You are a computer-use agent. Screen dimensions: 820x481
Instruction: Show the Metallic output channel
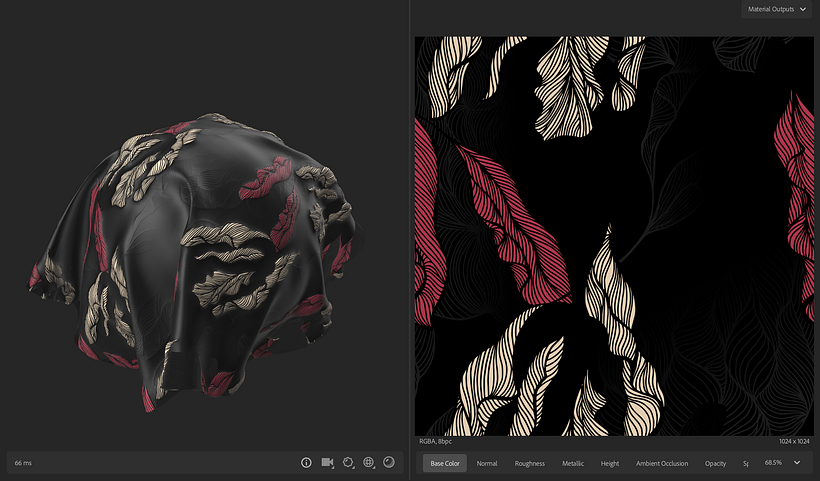click(573, 463)
